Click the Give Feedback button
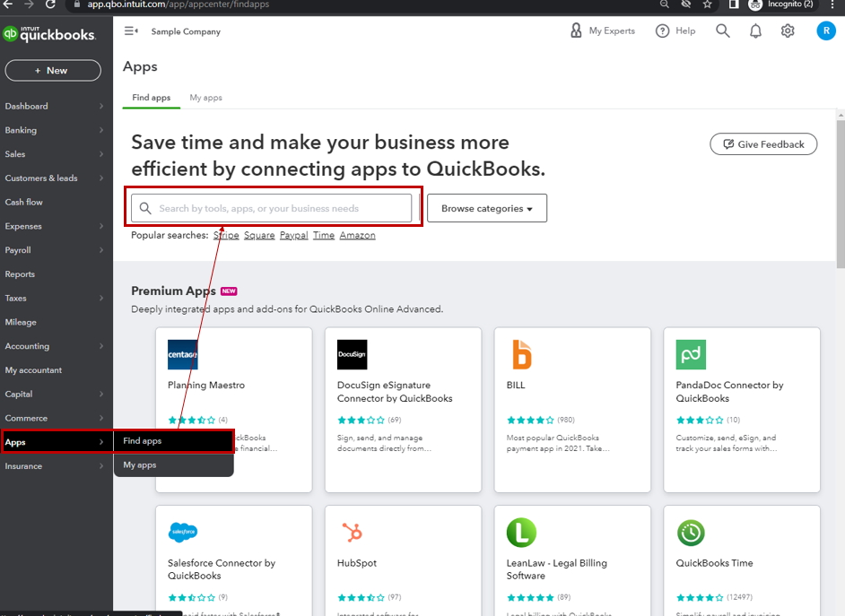 (x=763, y=144)
